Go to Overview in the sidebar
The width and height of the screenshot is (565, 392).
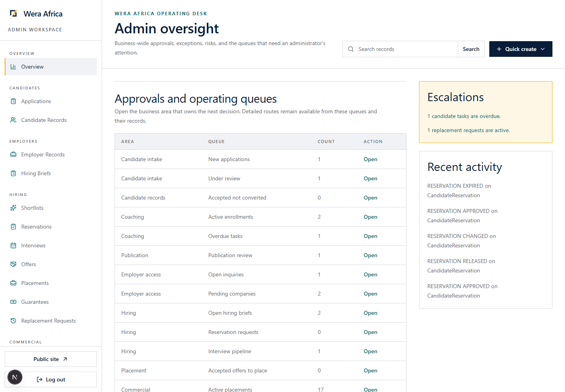coord(51,67)
